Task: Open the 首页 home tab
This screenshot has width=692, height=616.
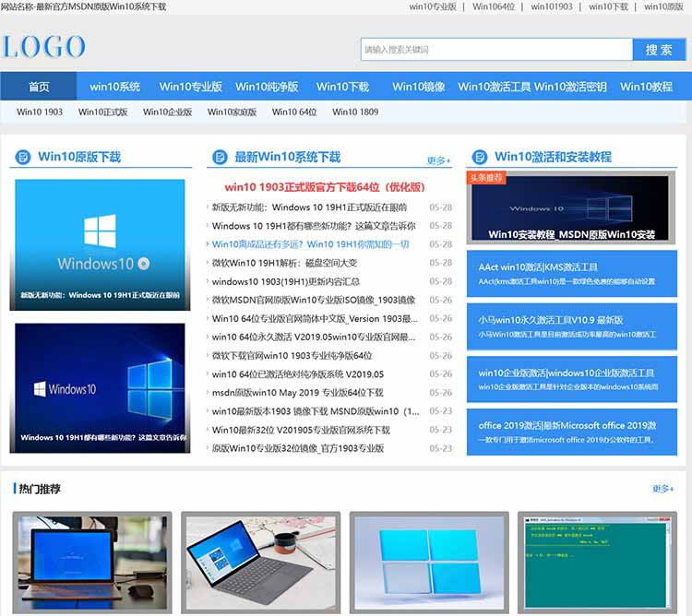Action: [x=39, y=87]
